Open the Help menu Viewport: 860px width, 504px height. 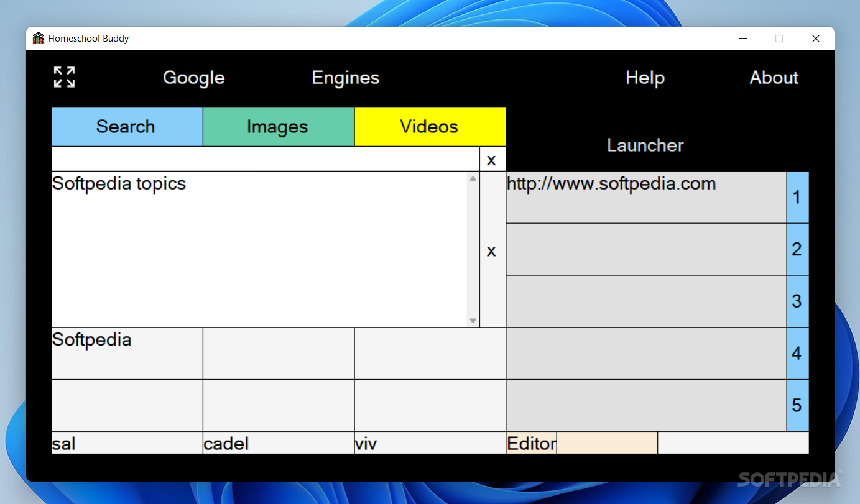point(645,78)
